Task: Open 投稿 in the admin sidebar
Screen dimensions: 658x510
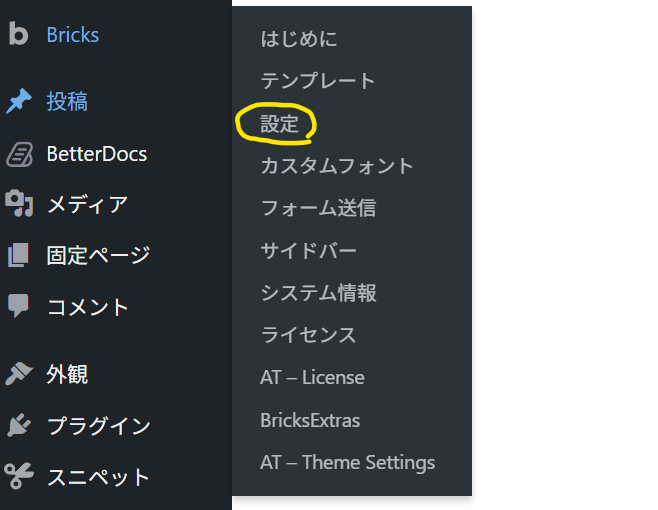Action: point(67,102)
